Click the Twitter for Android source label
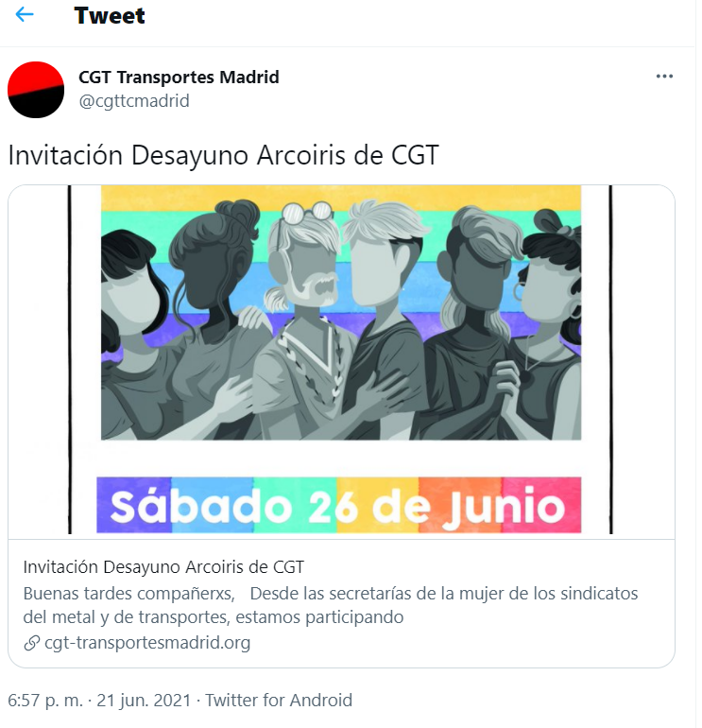This screenshot has width=702, height=728. point(279,701)
